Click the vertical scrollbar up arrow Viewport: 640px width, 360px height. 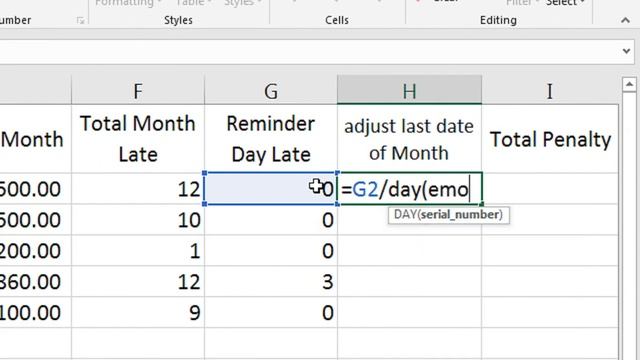pos(629,85)
